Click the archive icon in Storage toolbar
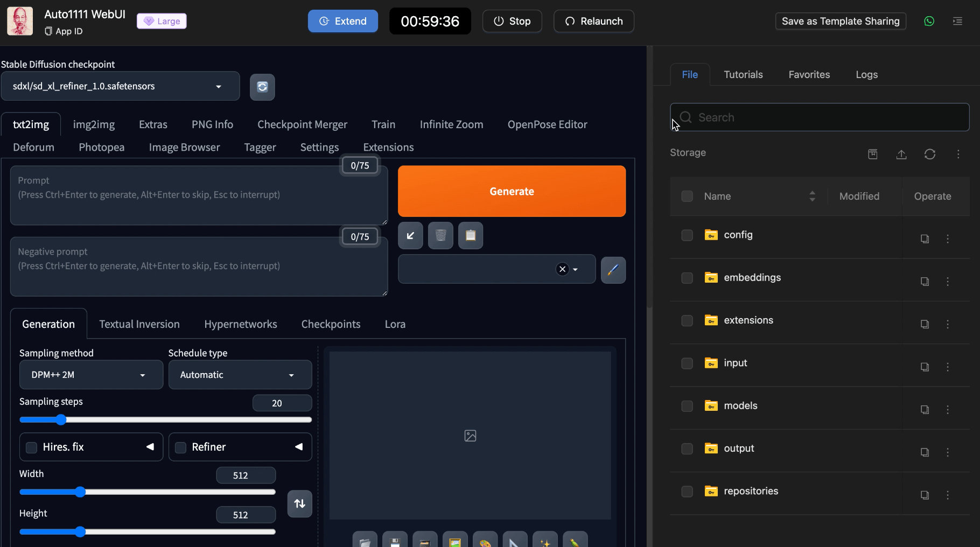 (x=873, y=154)
